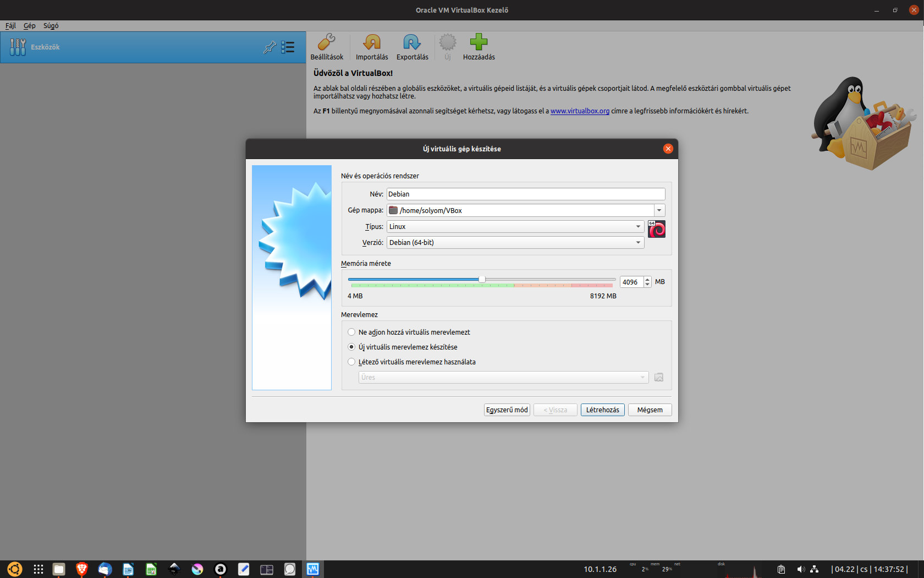
Task: Open the application grid in taskbar
Action: point(38,569)
